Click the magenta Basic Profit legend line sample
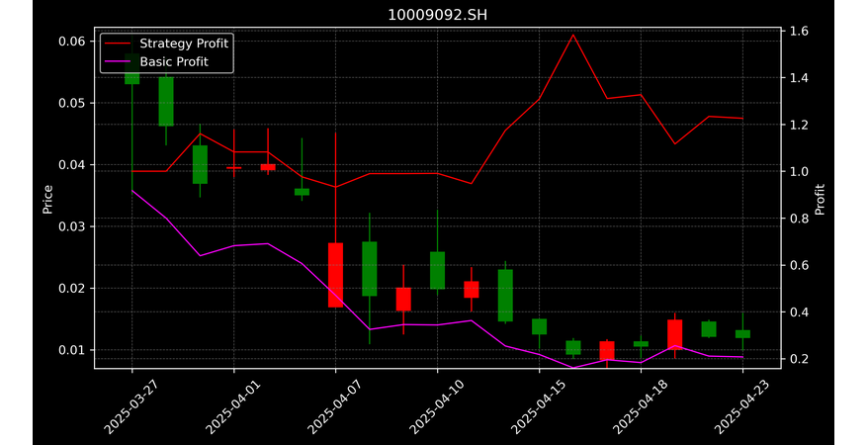 click(x=118, y=61)
